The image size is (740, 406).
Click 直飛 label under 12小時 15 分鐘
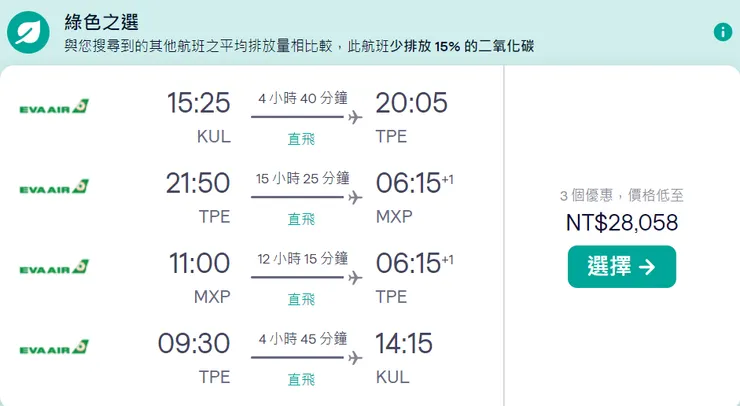coord(302,299)
